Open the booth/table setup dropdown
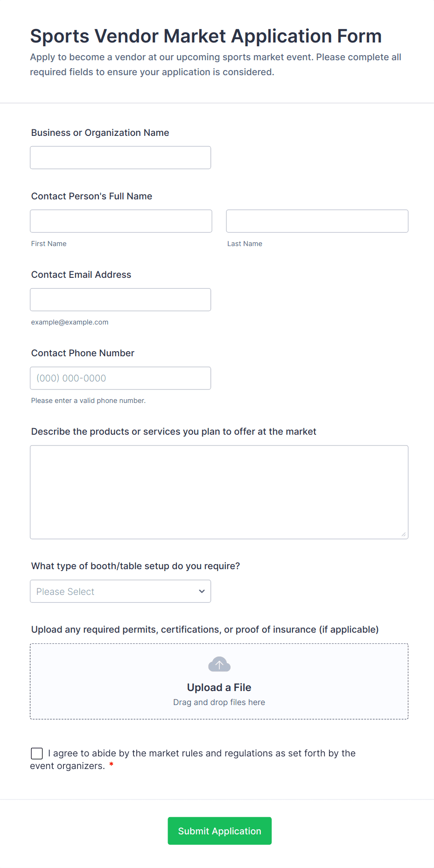 point(120,591)
